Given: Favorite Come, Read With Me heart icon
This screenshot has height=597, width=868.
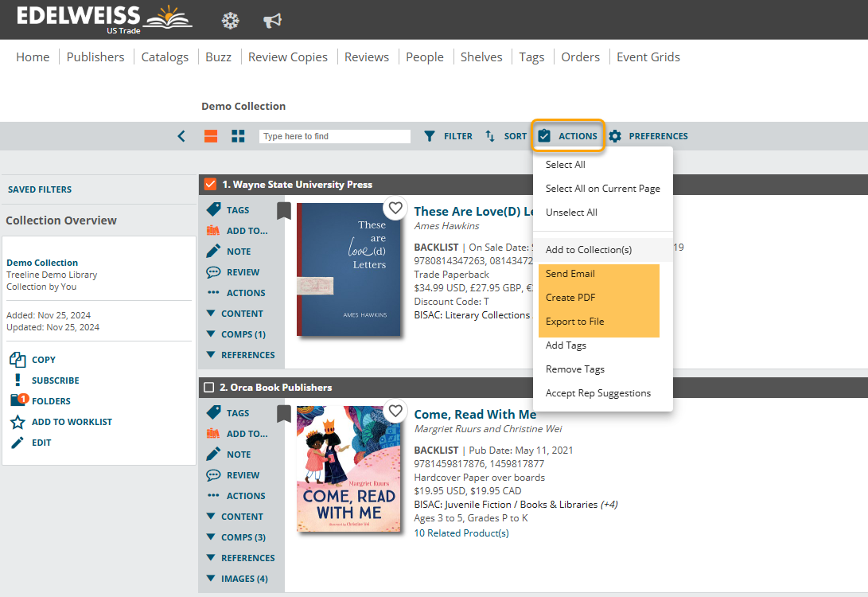Looking at the screenshot, I should pos(395,412).
